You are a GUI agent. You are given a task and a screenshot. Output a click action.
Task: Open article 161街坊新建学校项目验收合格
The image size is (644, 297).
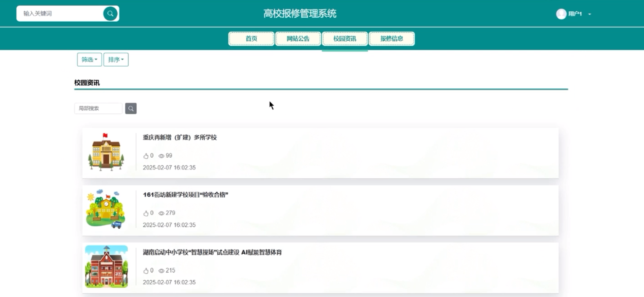[185, 195]
